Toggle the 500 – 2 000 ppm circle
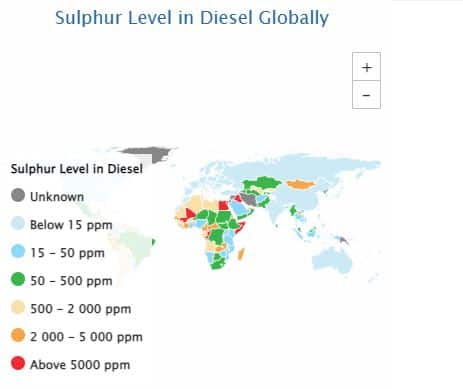Viewport: 463px width, 389px height. pyautogui.click(x=18, y=307)
